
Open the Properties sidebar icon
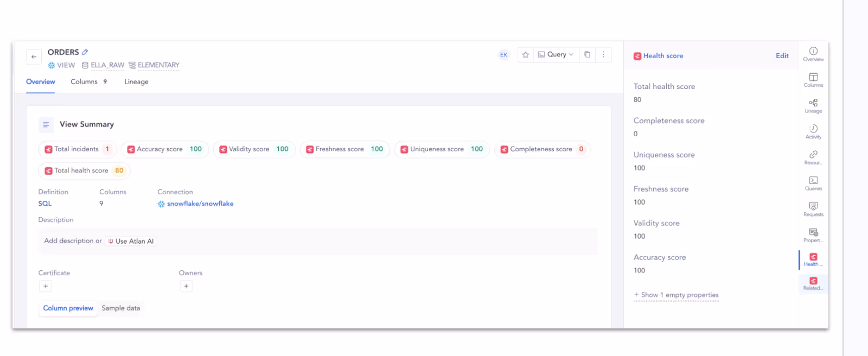coord(813,236)
